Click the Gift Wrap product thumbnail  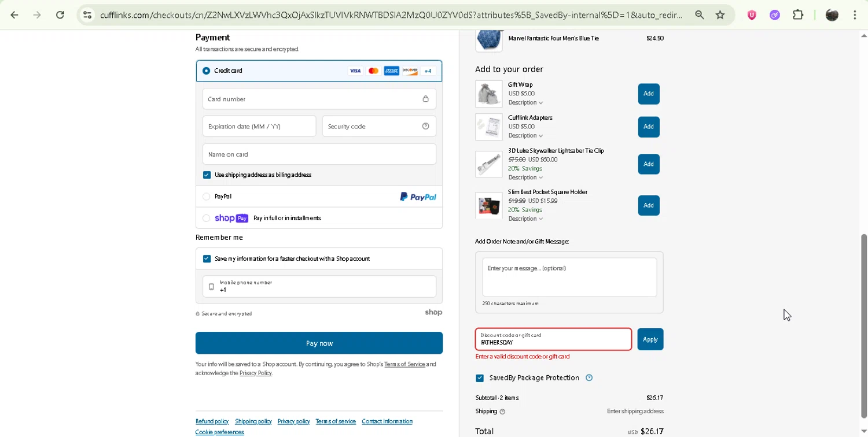(x=489, y=94)
